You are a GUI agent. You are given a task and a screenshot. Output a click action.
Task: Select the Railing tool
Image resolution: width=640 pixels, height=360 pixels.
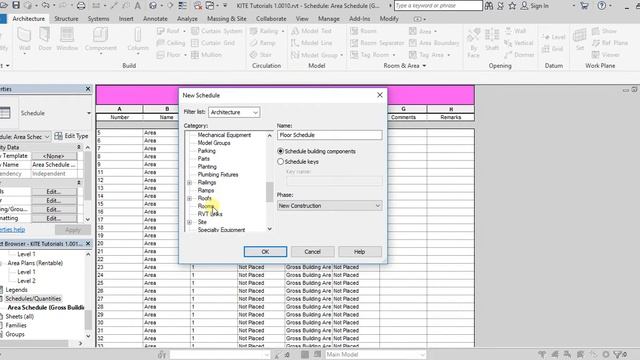pyautogui.click(x=267, y=31)
